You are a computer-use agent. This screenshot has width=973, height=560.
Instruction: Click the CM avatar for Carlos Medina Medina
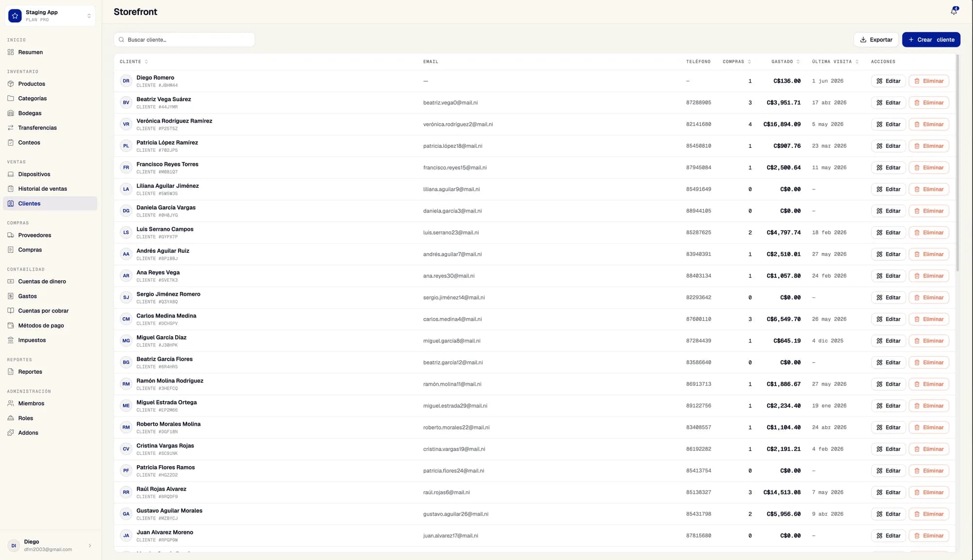(x=126, y=319)
